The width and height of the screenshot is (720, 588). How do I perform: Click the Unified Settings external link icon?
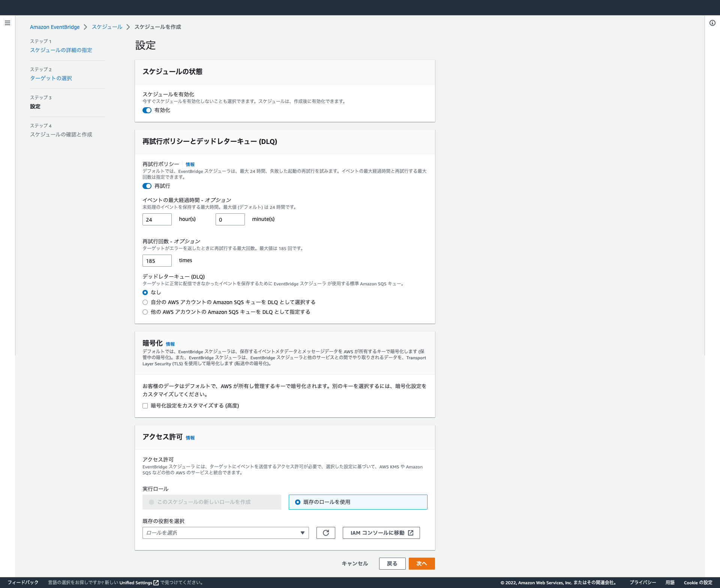(x=156, y=582)
